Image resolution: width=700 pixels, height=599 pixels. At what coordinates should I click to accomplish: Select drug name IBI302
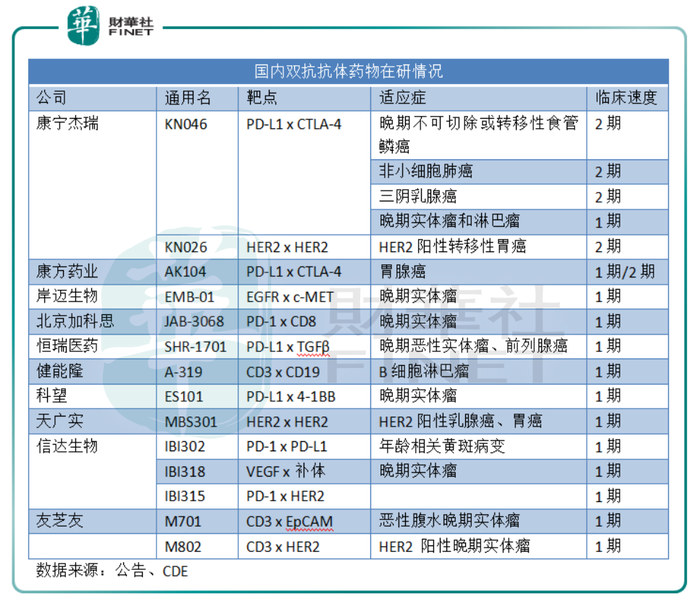coord(185,447)
